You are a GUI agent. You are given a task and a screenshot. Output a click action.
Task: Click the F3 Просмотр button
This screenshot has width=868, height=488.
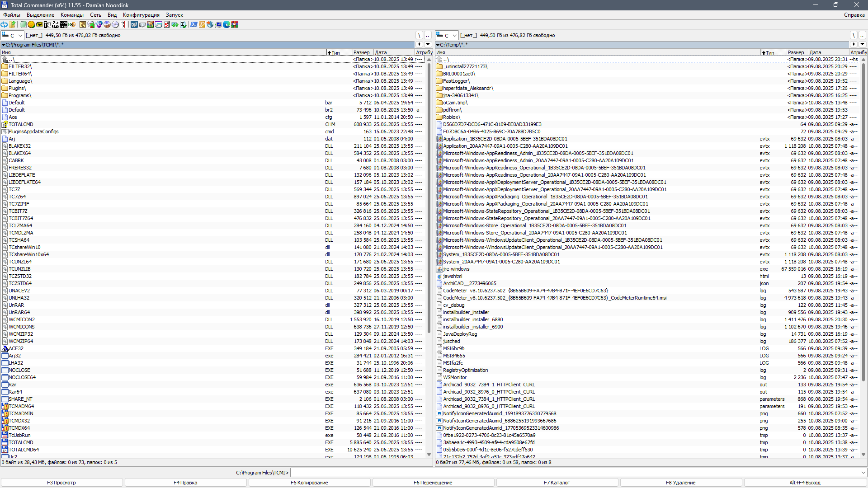coord(61,483)
